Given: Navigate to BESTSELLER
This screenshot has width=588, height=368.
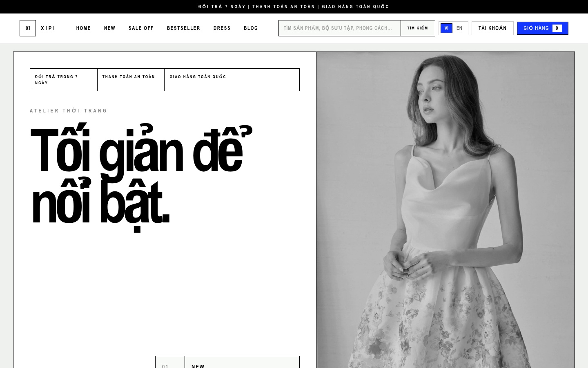Looking at the screenshot, I should click(x=183, y=28).
